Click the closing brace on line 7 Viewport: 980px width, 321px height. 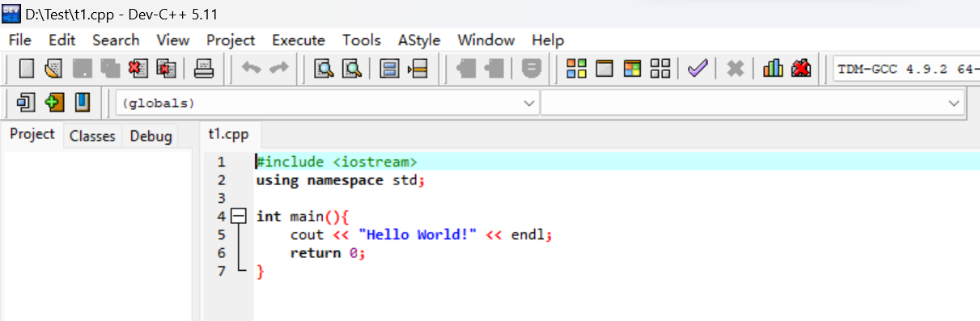(260, 272)
